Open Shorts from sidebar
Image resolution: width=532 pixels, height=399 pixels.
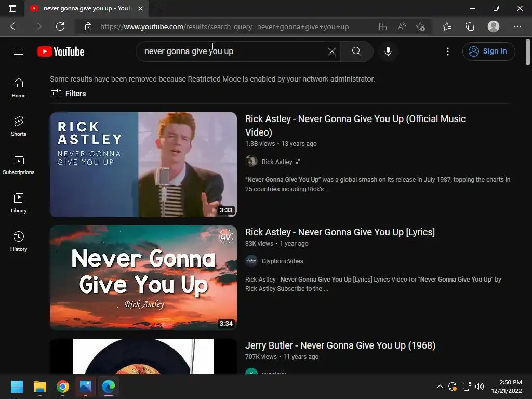[x=19, y=126]
